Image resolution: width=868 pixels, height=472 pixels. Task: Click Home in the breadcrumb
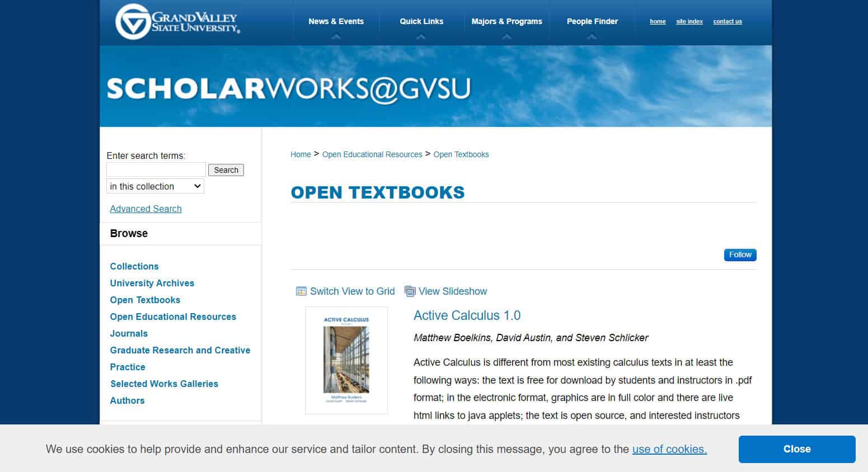pos(301,154)
